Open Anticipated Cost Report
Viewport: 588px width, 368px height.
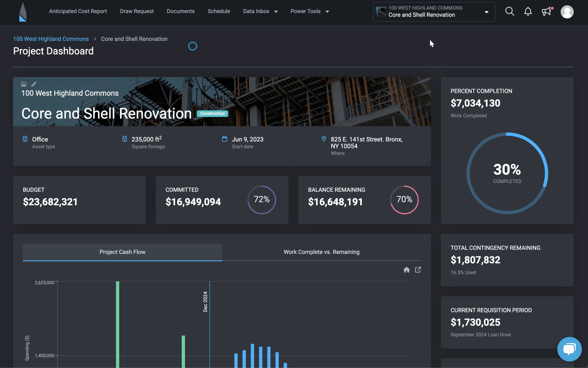[78, 11]
